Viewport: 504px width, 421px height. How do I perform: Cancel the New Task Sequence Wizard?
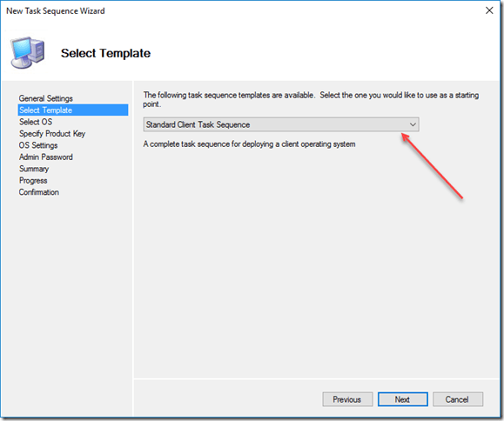click(457, 399)
